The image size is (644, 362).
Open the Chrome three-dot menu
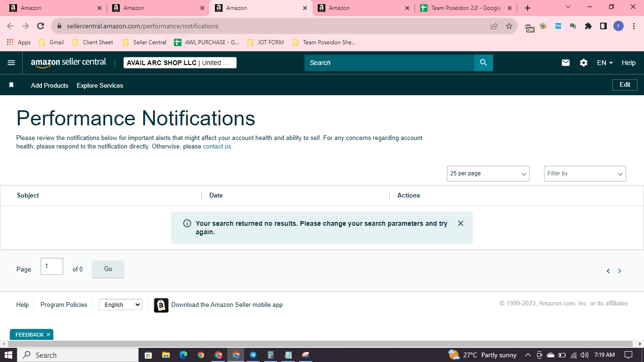[x=634, y=26]
